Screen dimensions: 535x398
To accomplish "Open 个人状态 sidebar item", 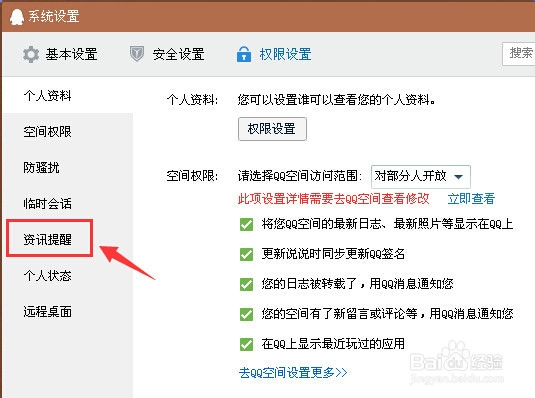I will pos(47,275).
